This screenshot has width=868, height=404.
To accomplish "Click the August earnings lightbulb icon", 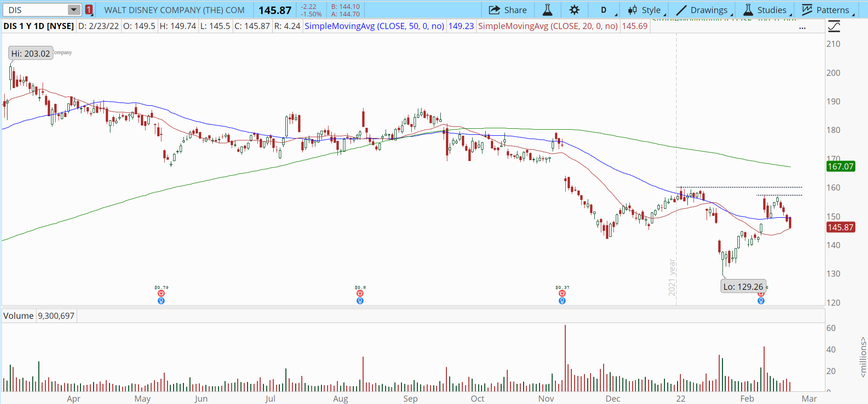I will coord(360,301).
